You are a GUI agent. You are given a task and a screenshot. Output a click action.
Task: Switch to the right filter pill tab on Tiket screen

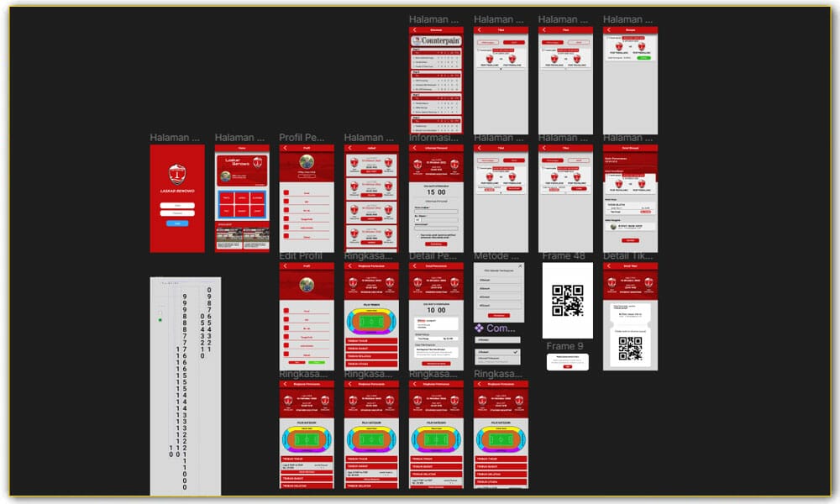click(513, 42)
